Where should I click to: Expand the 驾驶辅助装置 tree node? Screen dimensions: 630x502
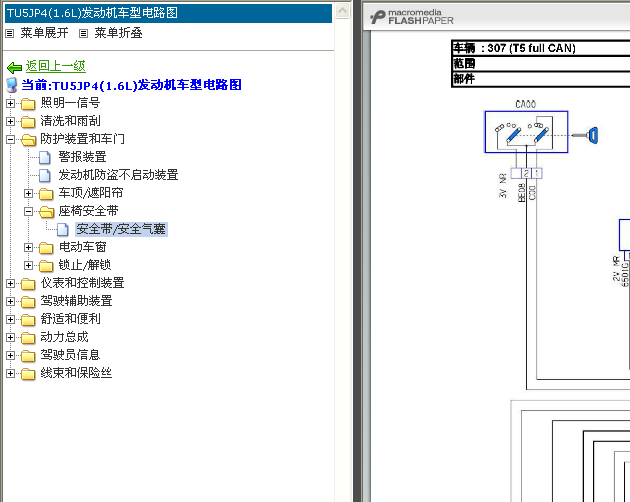[11, 301]
